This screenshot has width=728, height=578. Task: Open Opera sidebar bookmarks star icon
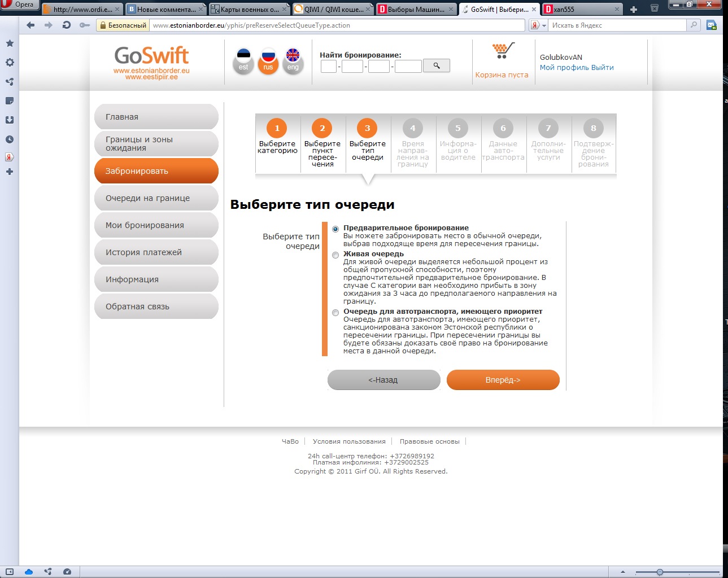pos(10,43)
